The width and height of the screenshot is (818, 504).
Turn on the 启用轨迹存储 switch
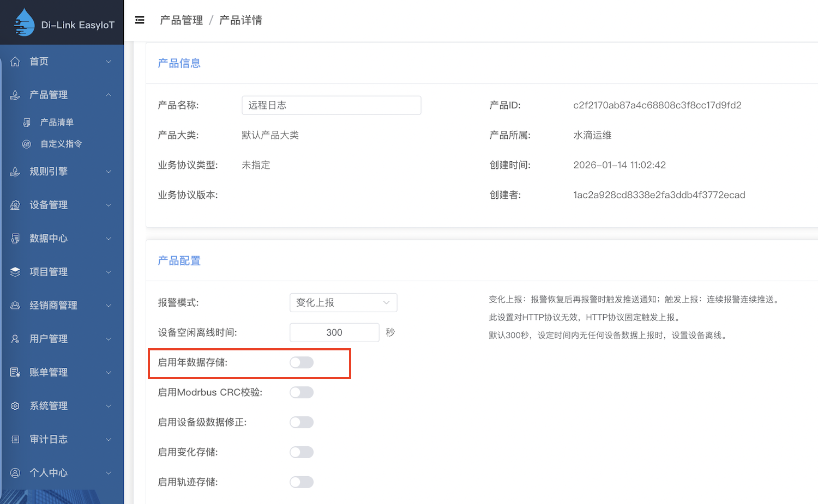coord(301,482)
